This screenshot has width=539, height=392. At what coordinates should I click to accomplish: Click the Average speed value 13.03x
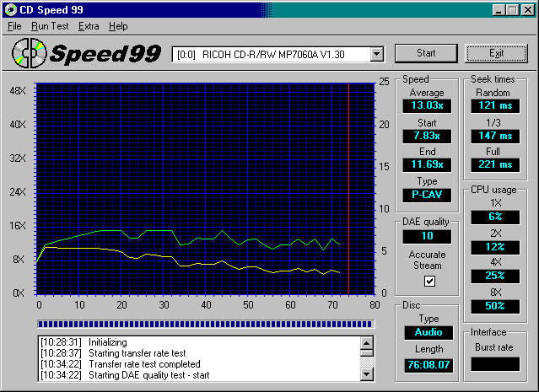[427, 106]
